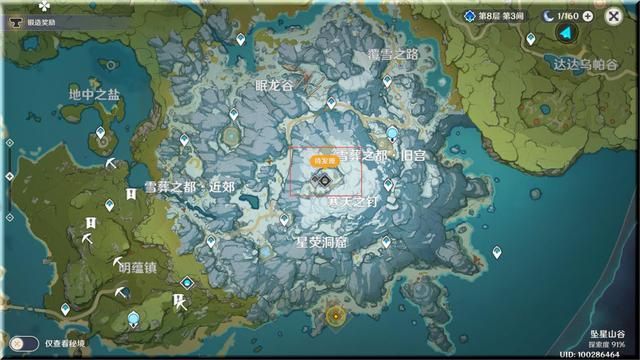
Task: Open Spiral Abyss progress 第8层 第3间
Action: click(x=494, y=16)
